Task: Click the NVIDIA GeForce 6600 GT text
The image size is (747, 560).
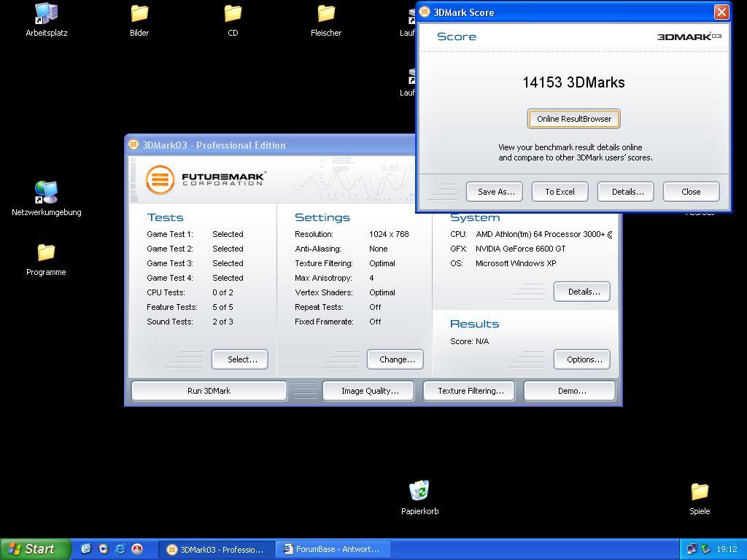Action: pyautogui.click(x=520, y=249)
